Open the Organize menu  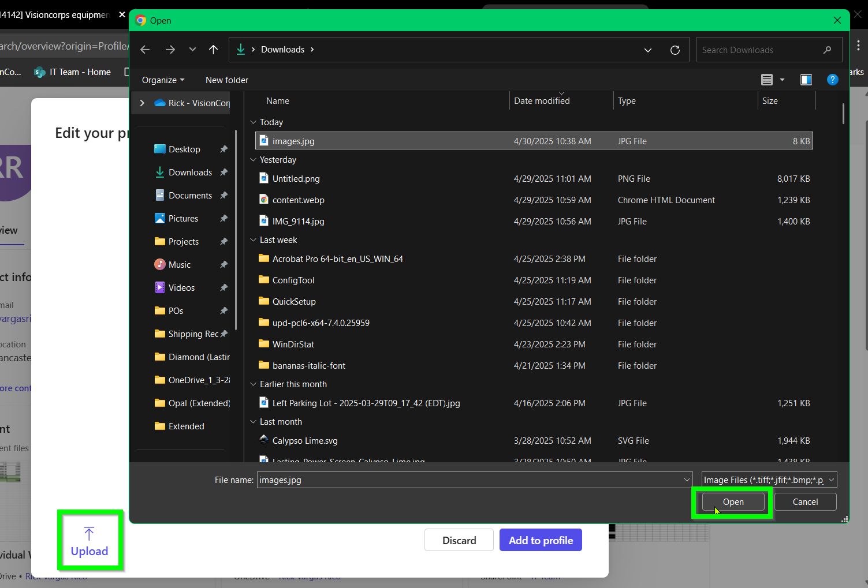click(162, 80)
